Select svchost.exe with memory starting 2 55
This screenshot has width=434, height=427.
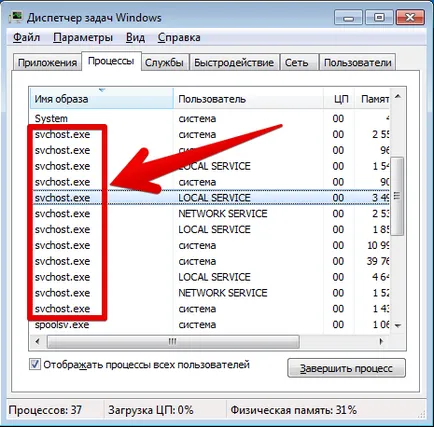[62, 134]
